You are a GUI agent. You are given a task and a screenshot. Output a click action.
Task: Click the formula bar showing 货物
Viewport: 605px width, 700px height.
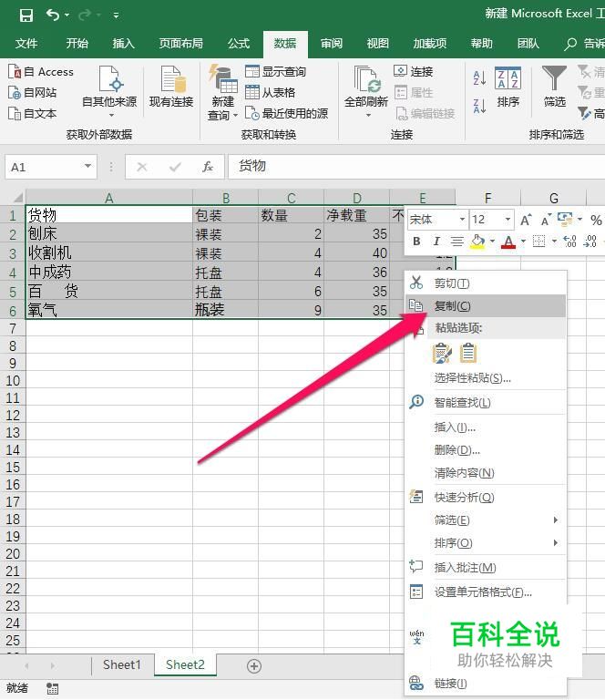point(416,167)
